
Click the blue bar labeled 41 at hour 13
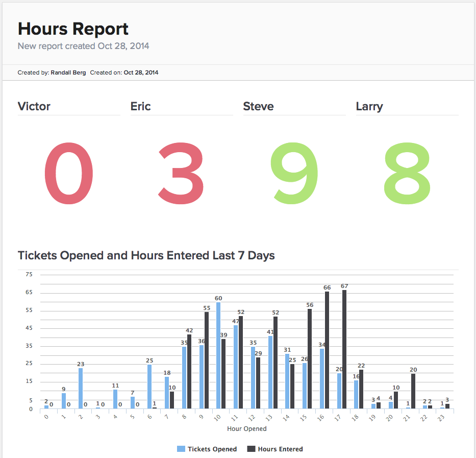[270, 372]
